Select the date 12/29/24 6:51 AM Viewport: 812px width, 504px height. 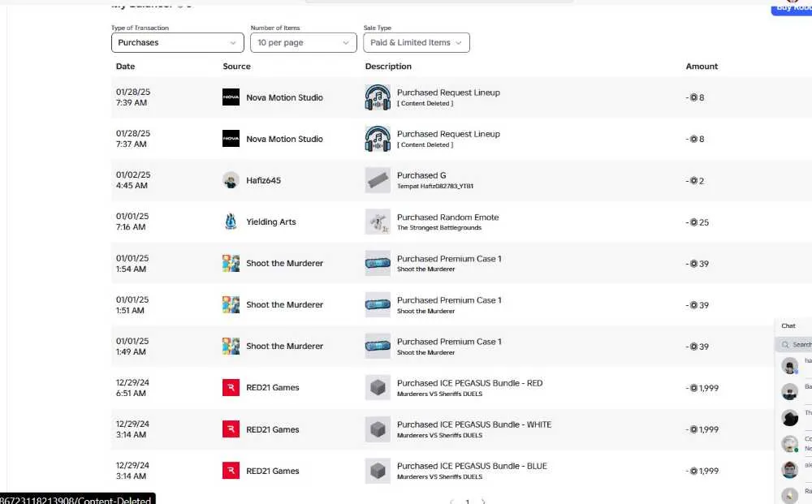point(132,388)
